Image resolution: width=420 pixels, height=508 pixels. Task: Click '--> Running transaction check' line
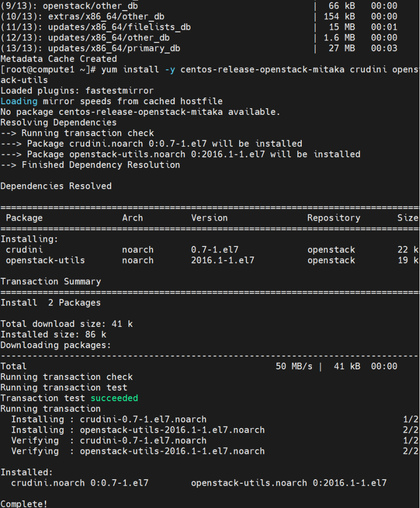click(x=77, y=133)
